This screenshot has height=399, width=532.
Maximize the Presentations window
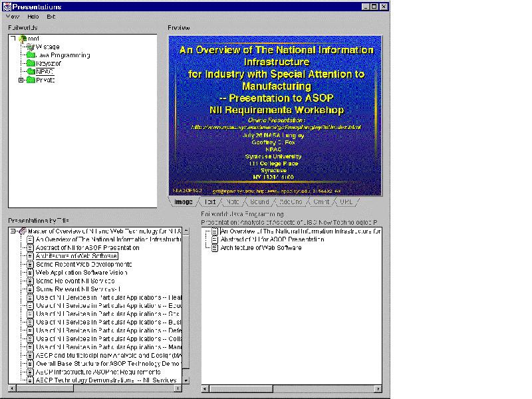click(374, 7)
